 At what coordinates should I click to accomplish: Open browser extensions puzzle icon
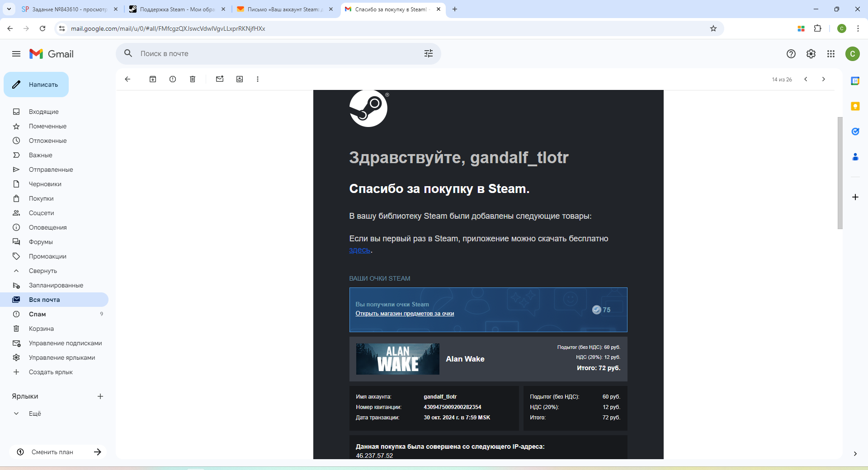tap(818, 28)
